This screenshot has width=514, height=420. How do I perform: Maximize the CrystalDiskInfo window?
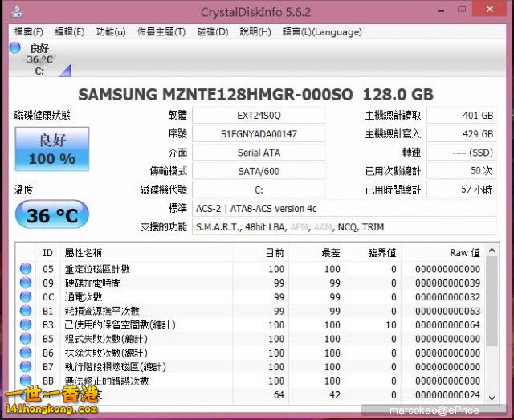coord(462,9)
